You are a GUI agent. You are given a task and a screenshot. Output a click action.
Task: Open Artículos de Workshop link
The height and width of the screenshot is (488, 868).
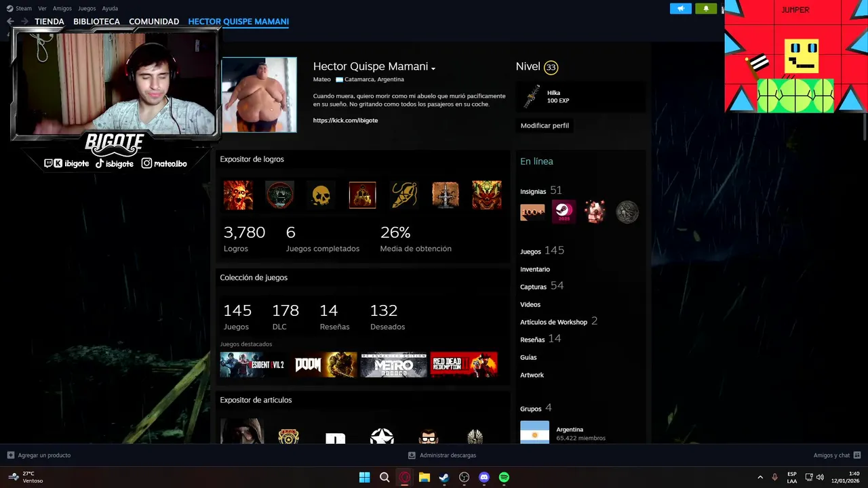[x=553, y=322]
